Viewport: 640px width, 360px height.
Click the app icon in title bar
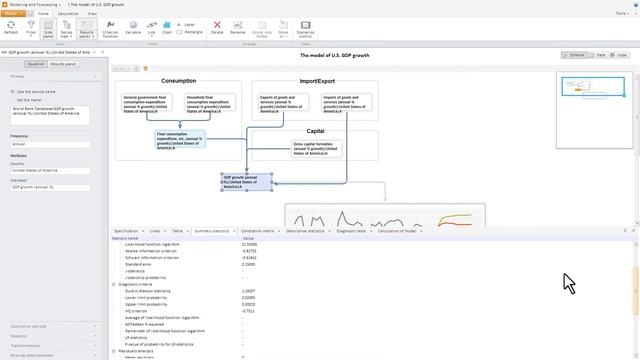coord(4,4)
